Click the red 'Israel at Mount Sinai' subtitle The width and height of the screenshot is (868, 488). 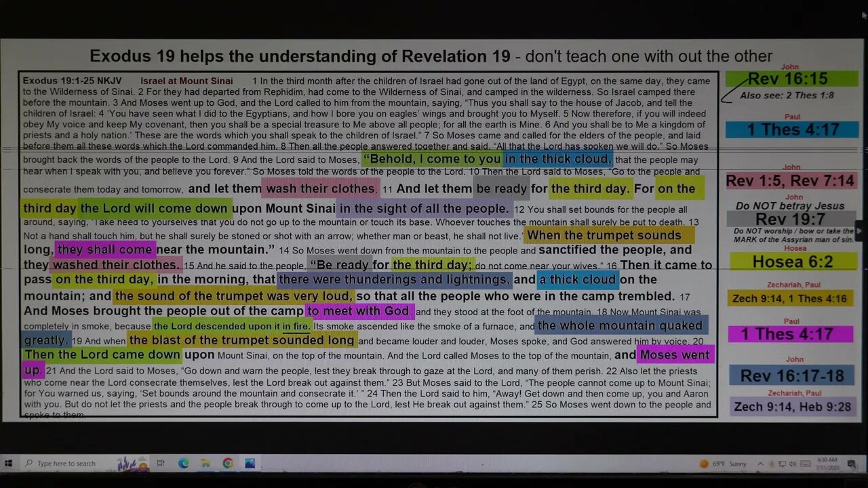coord(186,81)
